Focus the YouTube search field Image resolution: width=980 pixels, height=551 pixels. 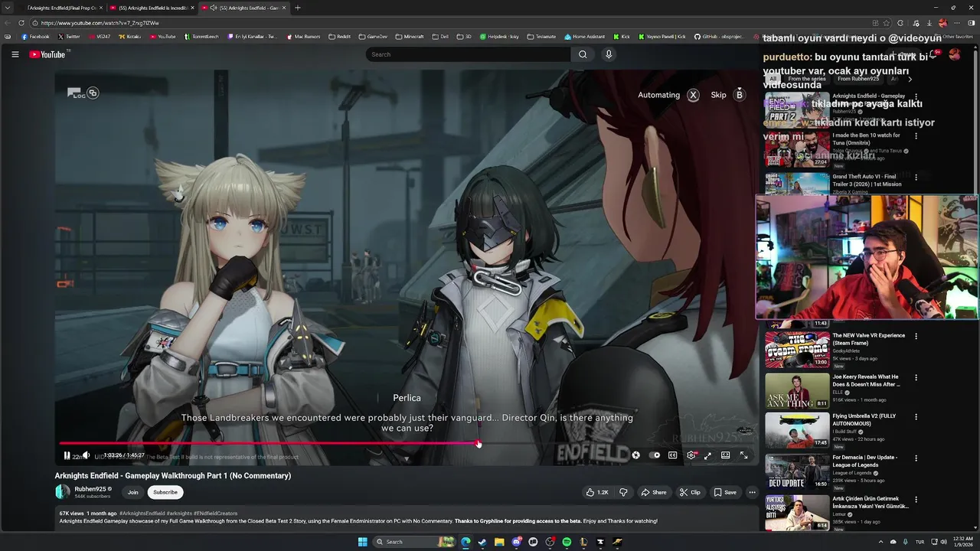(468, 54)
